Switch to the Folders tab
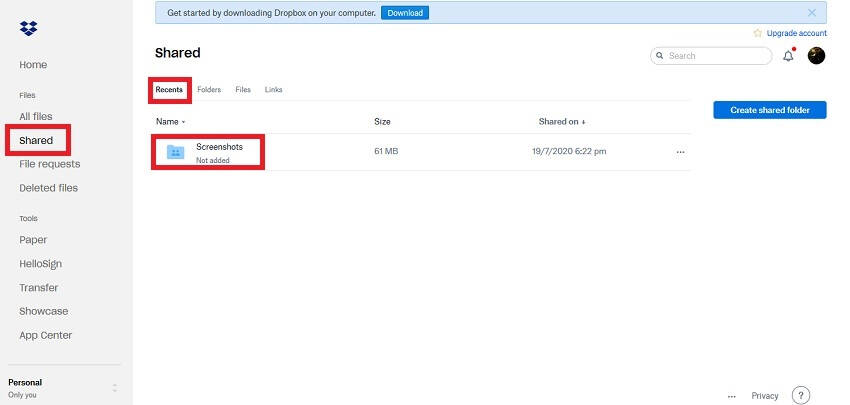850x405 pixels. click(209, 89)
